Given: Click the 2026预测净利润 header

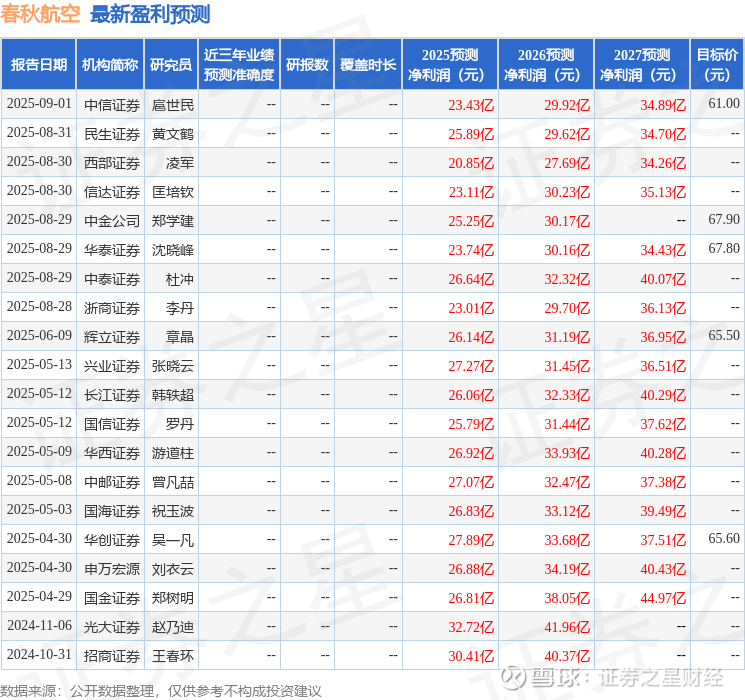Looking at the screenshot, I should [x=546, y=65].
